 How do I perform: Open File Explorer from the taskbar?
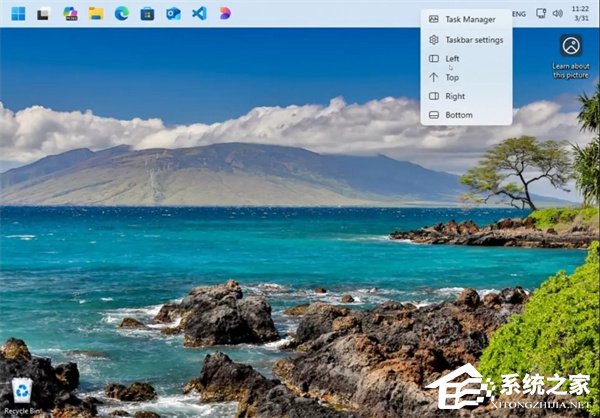[96, 14]
